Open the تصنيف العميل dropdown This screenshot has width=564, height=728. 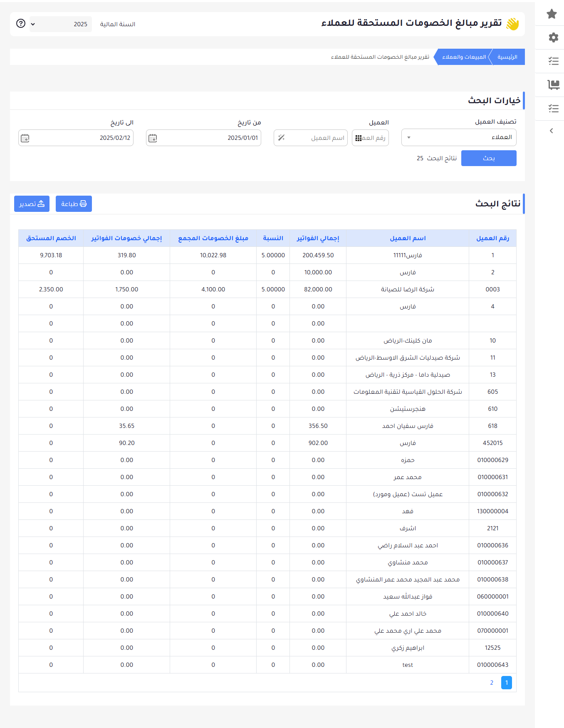459,137
